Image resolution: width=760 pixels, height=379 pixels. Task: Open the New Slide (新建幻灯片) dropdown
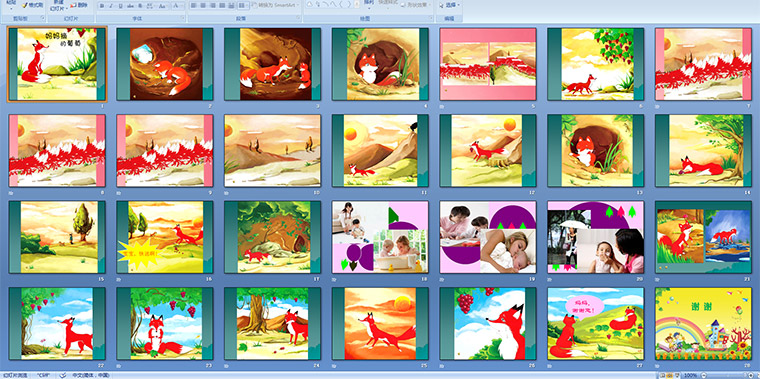pos(58,6)
